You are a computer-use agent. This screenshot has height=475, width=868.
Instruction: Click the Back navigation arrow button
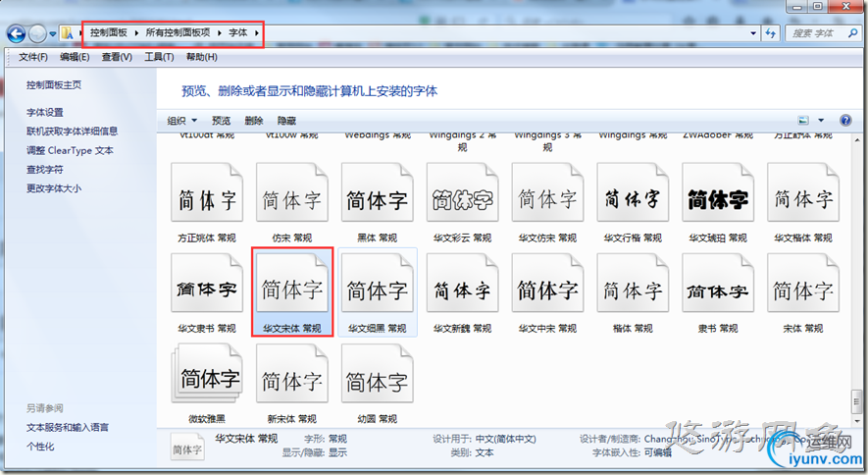16,33
